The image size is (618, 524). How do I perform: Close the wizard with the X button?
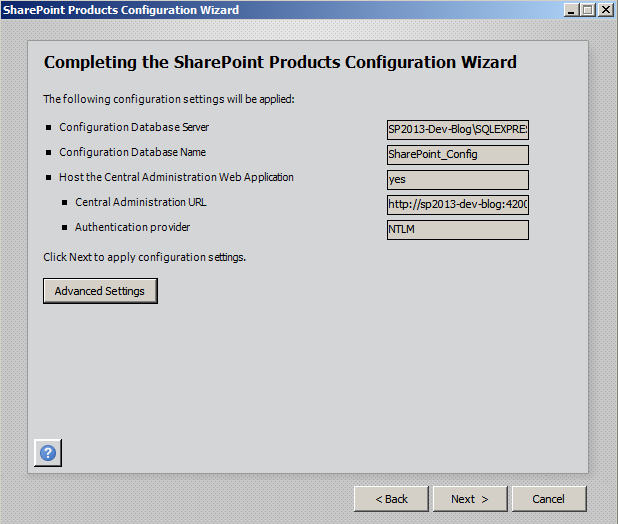[x=605, y=9]
